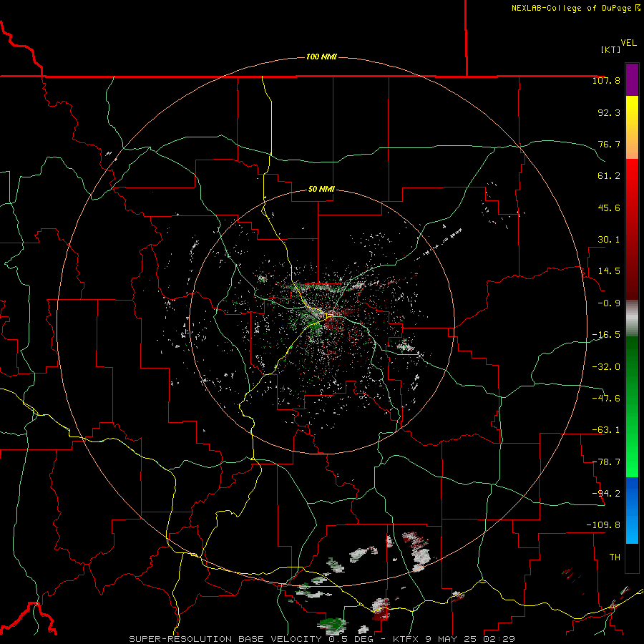644x644 pixels.
Task: Click the 76.7 legend value
Action: (609, 144)
